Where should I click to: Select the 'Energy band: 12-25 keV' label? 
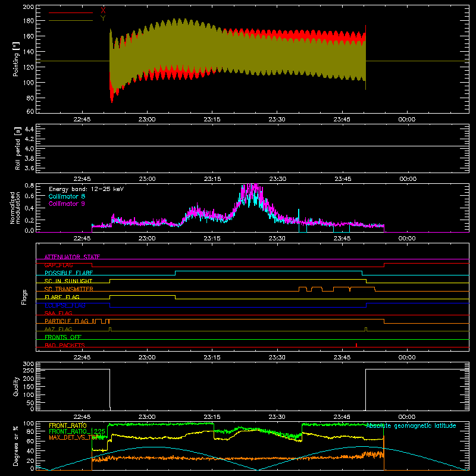click(x=86, y=189)
